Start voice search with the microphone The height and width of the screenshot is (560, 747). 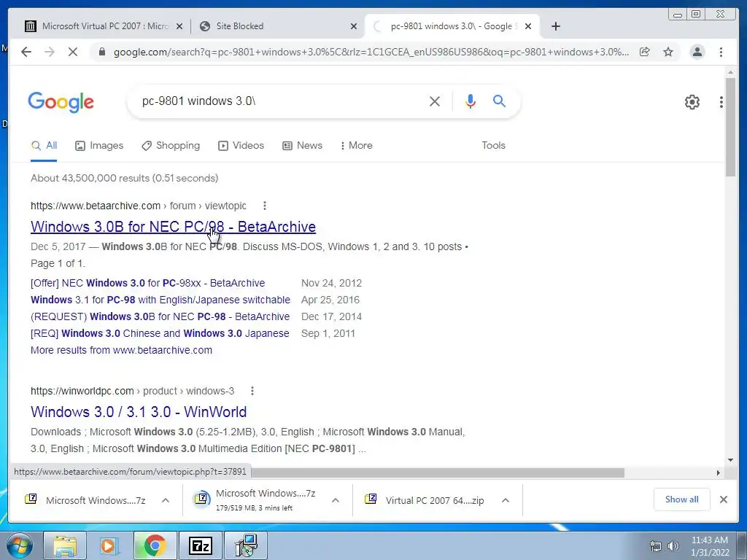click(x=471, y=101)
